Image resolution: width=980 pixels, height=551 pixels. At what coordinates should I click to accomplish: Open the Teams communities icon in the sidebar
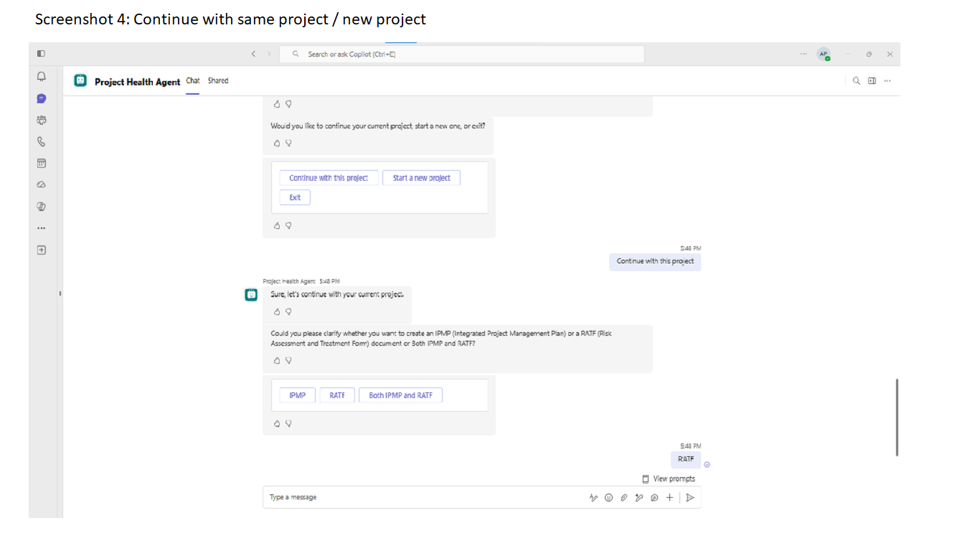tap(41, 120)
